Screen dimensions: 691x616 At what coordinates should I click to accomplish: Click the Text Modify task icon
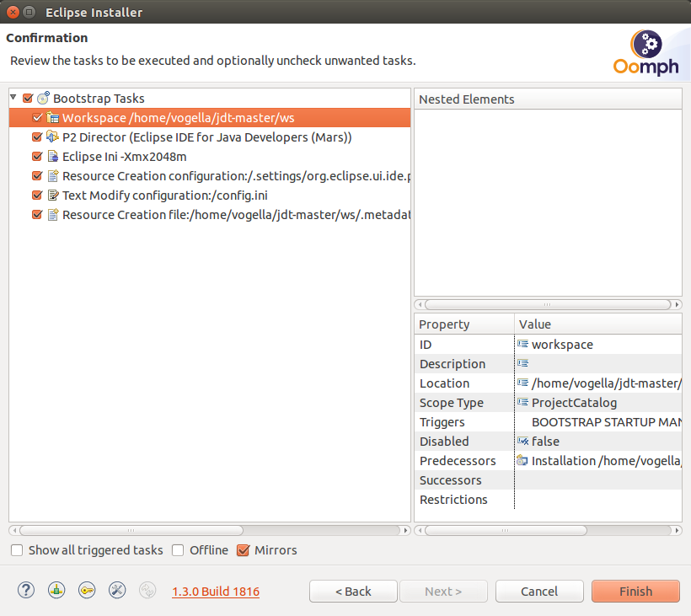pyautogui.click(x=53, y=196)
